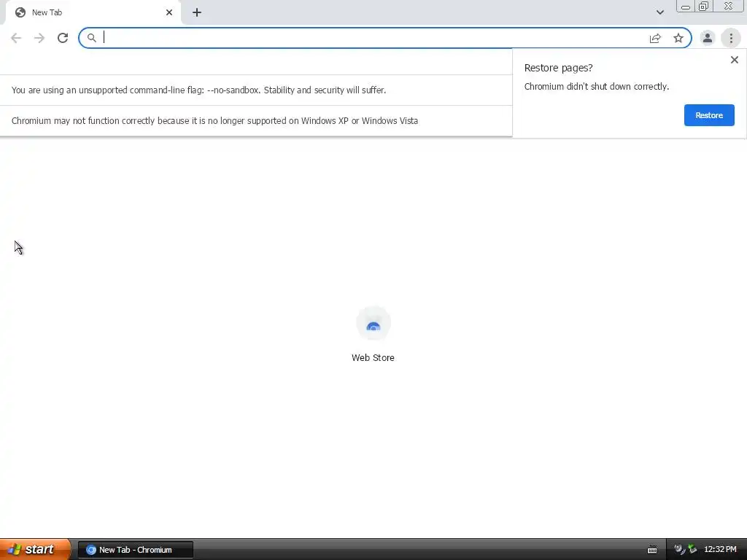Click the Windows XP unsupported notice
This screenshot has height=560, width=747.
click(214, 120)
